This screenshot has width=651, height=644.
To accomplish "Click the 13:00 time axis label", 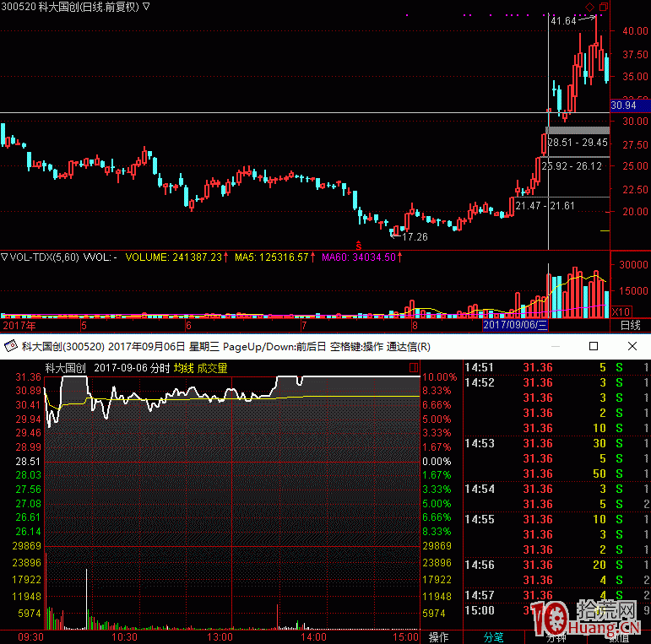I will click(220, 637).
